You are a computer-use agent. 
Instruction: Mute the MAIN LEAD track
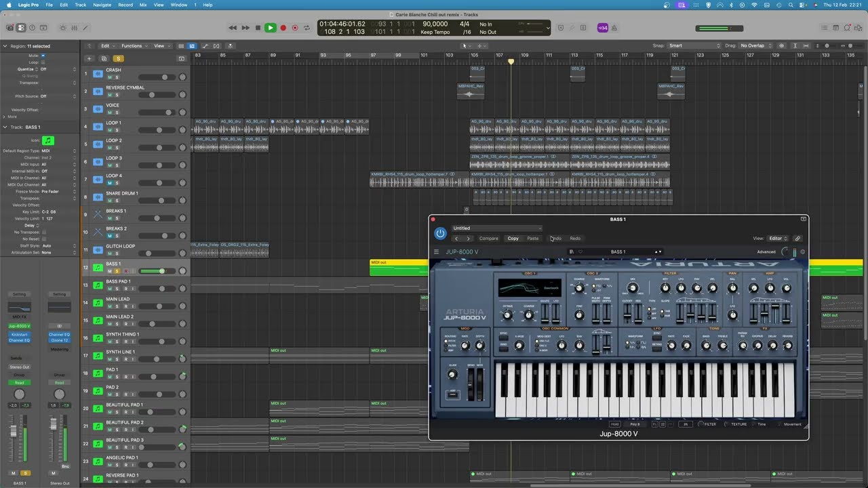click(x=109, y=306)
